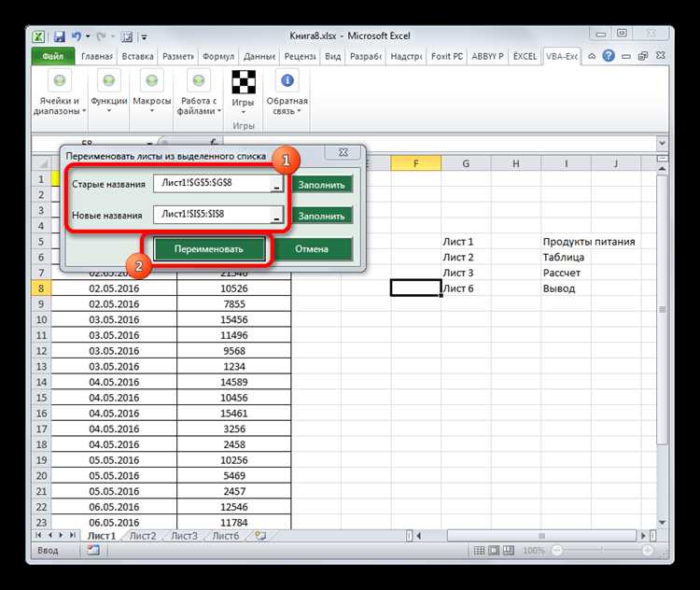The width and height of the screenshot is (700, 590).
Task: Open the Excel application icon menu
Action: [39, 36]
